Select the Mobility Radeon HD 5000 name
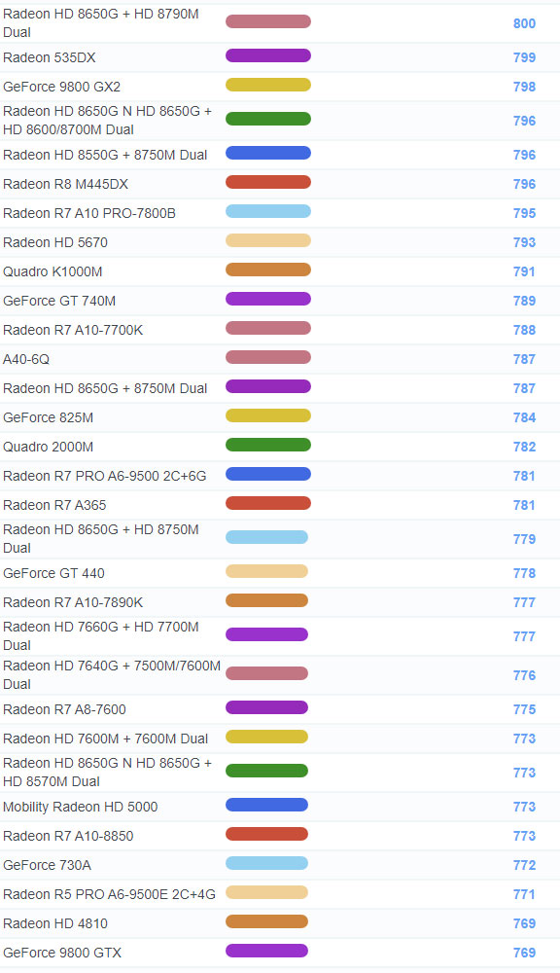Image resolution: width=560 pixels, height=973 pixels. pos(81,807)
